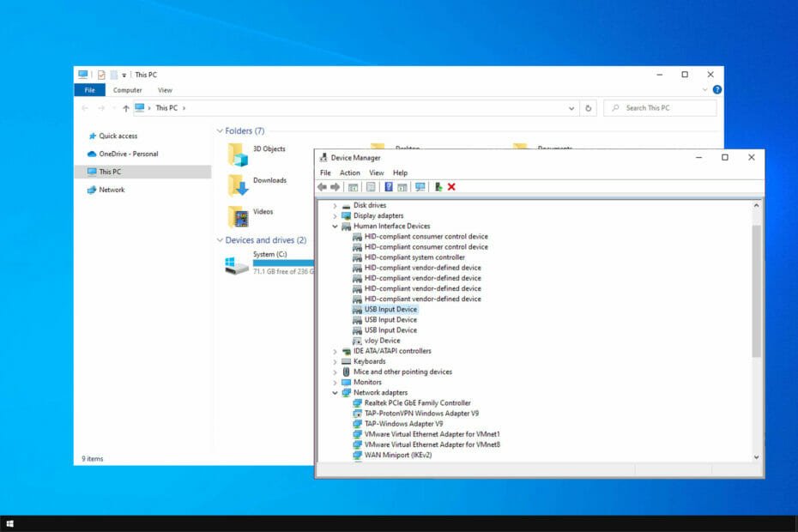Select the 3D Objects folder icon
The height and width of the screenshot is (532, 798).
(238, 154)
